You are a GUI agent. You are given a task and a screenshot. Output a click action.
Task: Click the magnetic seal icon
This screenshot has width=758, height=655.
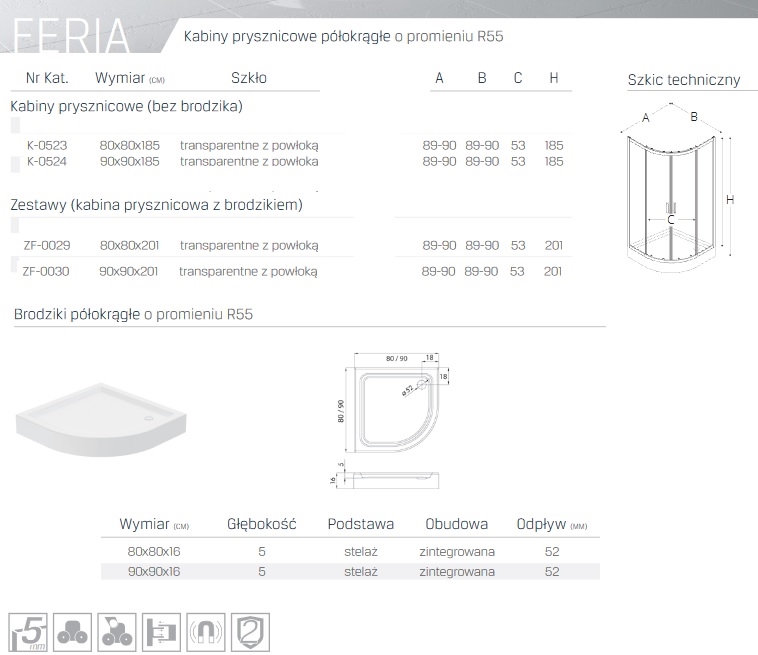coord(206,632)
